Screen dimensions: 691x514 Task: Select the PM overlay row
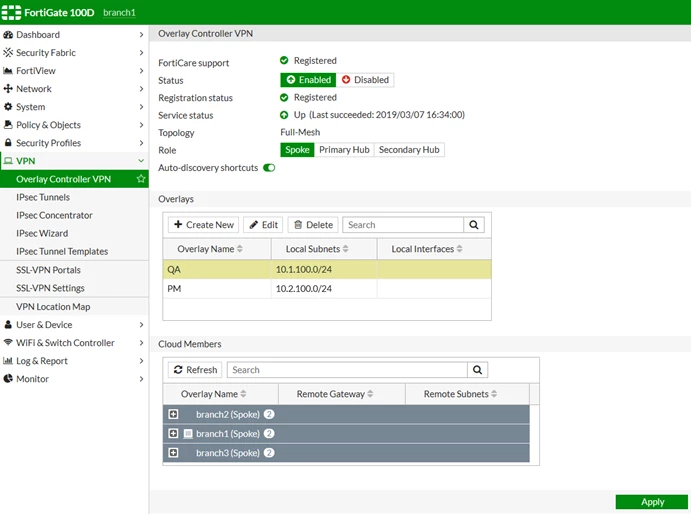tap(327, 289)
